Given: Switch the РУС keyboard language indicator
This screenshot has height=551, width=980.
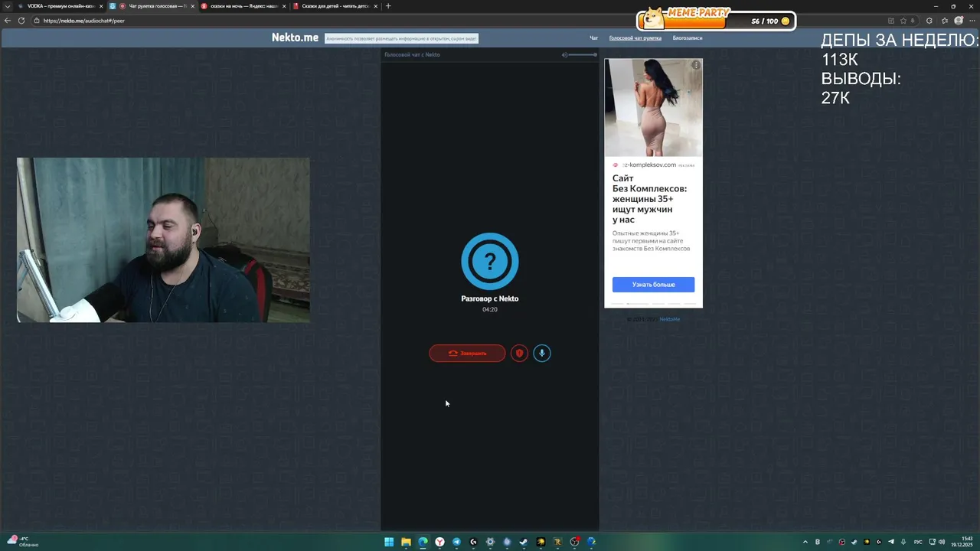Looking at the screenshot, I should [918, 542].
